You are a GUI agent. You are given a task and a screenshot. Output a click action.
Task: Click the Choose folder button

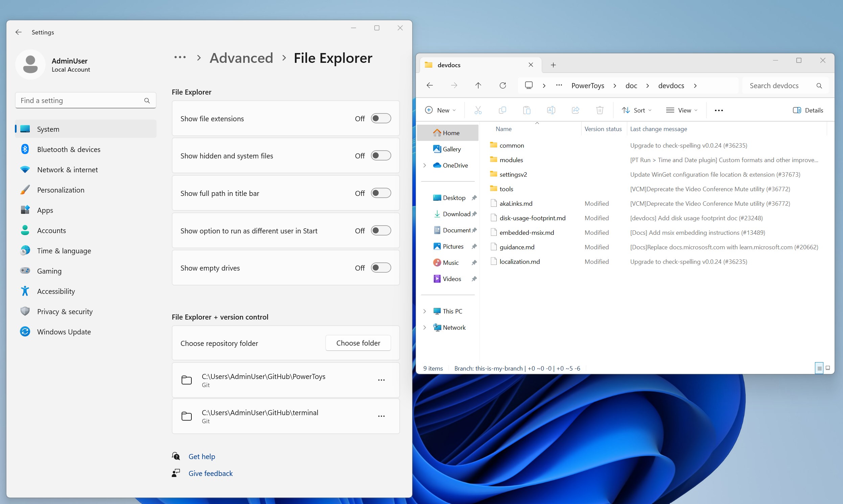pyautogui.click(x=358, y=343)
